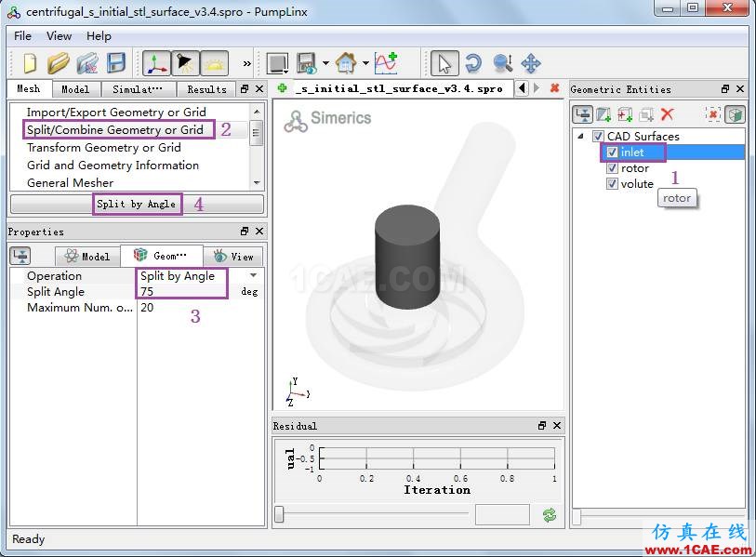The height and width of the screenshot is (557, 756).
Task: Open the Help menu
Action: click(99, 36)
